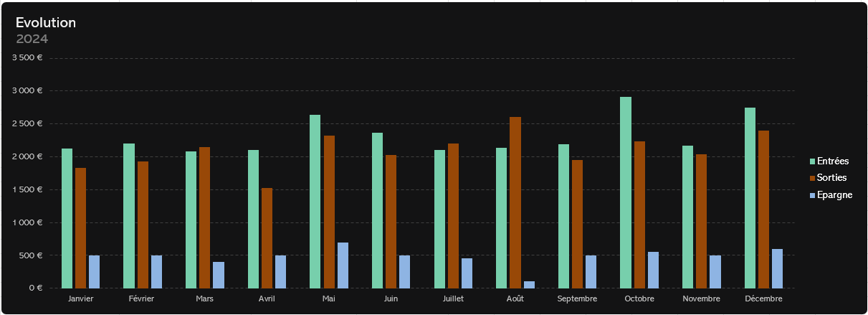The height and width of the screenshot is (315, 868).
Task: Click the blue Epargne legend swatch
Action: 812,195
